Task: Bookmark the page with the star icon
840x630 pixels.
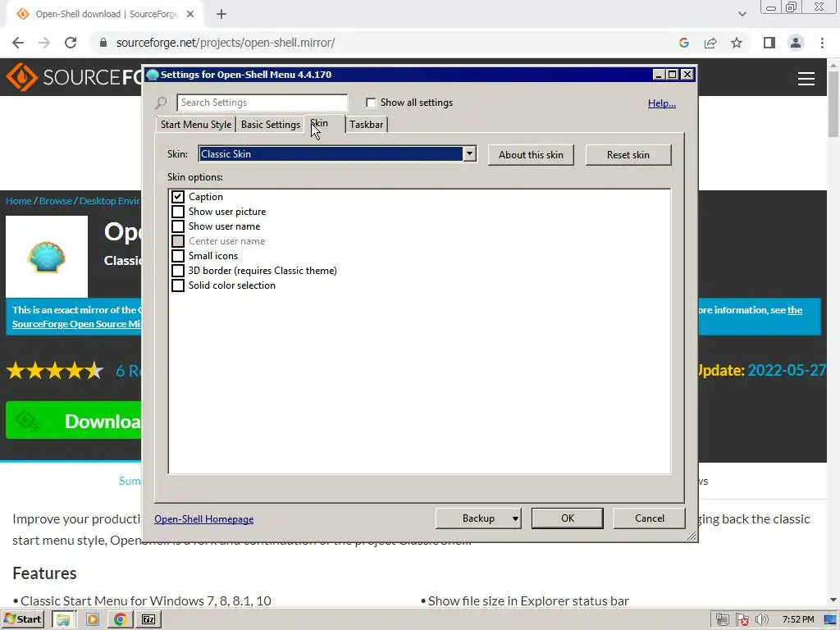Action: (737, 43)
